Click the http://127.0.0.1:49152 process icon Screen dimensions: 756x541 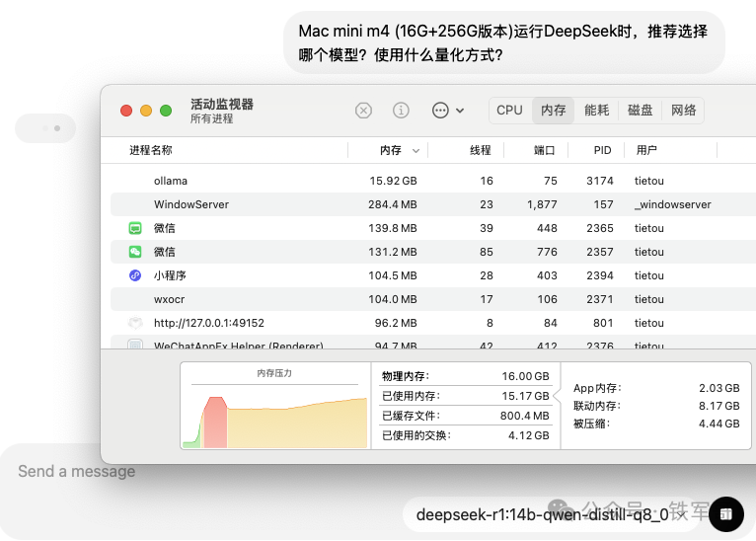(135, 323)
